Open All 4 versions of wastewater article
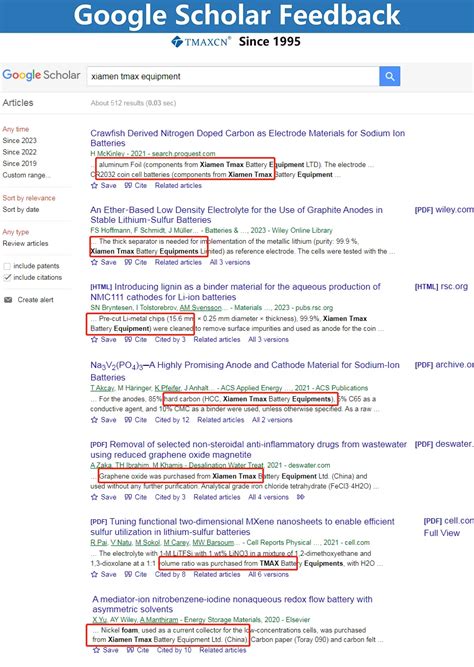 [268, 497]
